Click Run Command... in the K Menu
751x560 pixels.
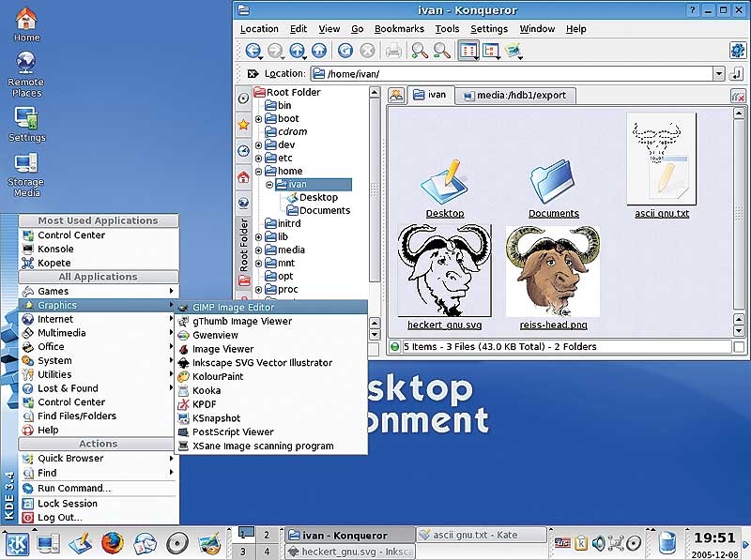(98, 488)
